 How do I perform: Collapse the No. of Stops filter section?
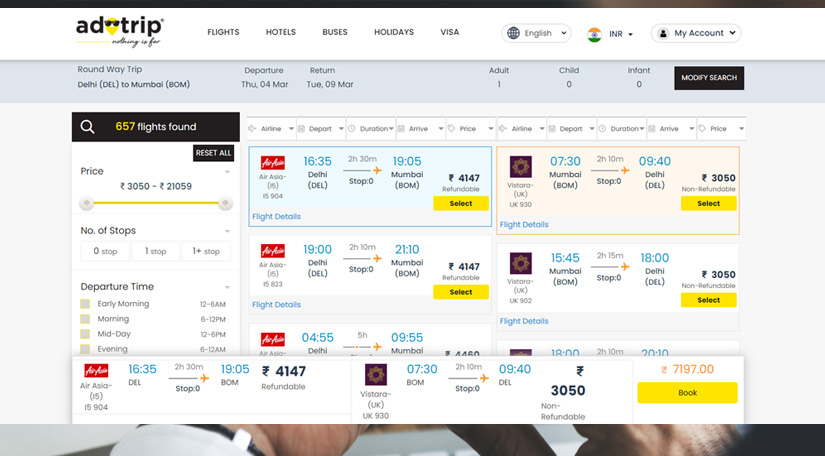click(x=227, y=231)
